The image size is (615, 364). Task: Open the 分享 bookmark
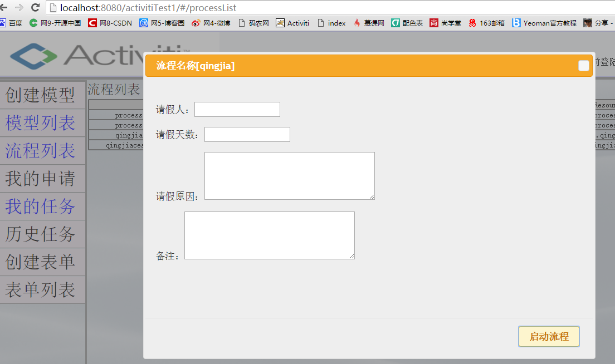(598, 23)
